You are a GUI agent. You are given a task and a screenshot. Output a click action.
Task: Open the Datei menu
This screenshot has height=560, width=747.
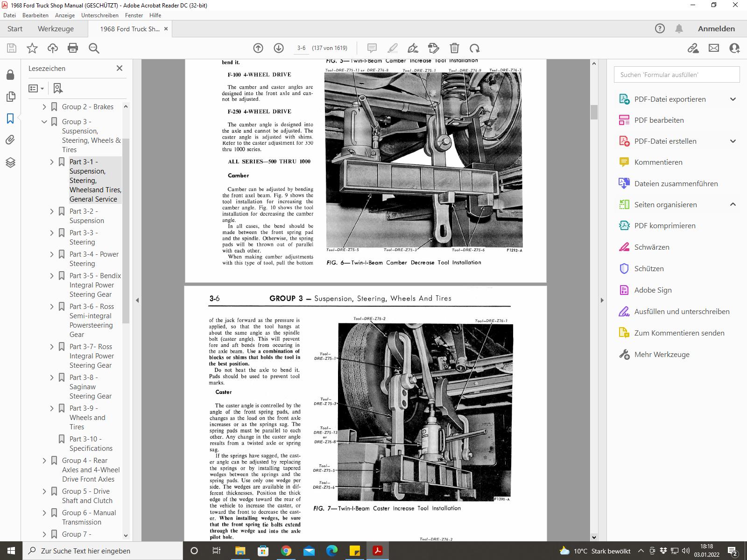coord(9,15)
